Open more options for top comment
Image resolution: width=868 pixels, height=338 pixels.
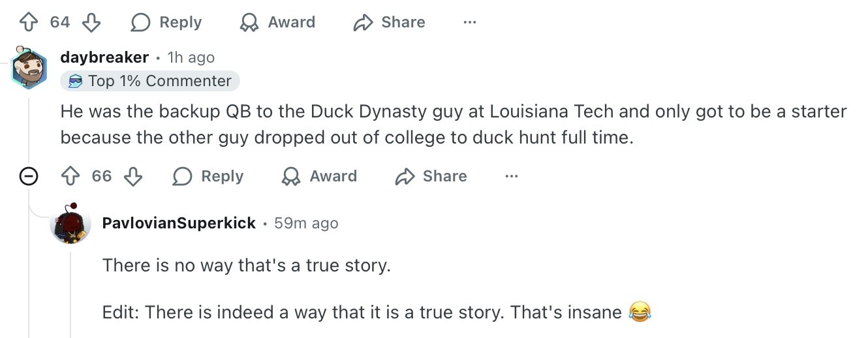click(469, 22)
